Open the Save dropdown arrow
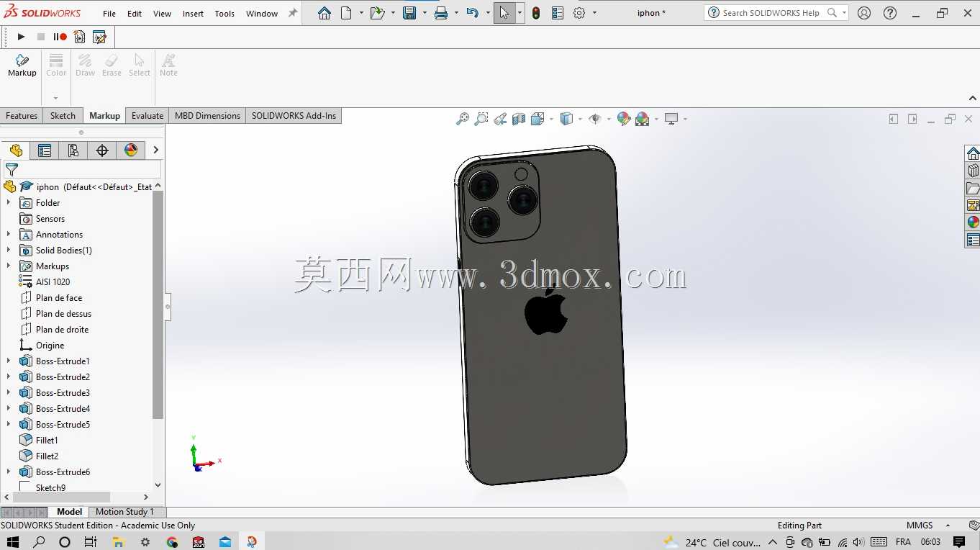980x550 pixels. [x=424, y=13]
